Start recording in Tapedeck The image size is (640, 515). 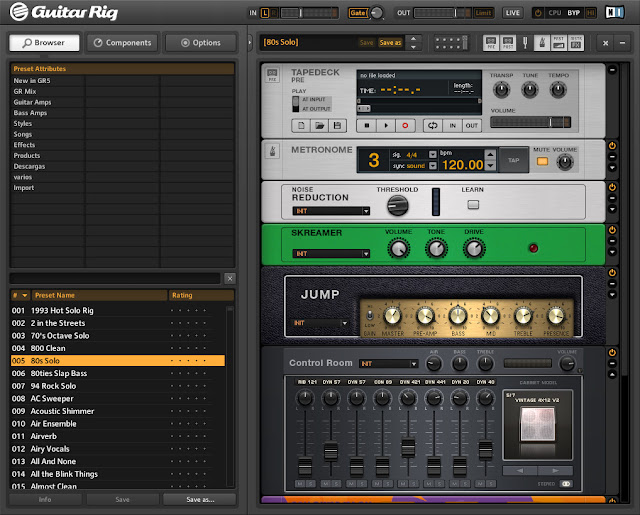(405, 126)
